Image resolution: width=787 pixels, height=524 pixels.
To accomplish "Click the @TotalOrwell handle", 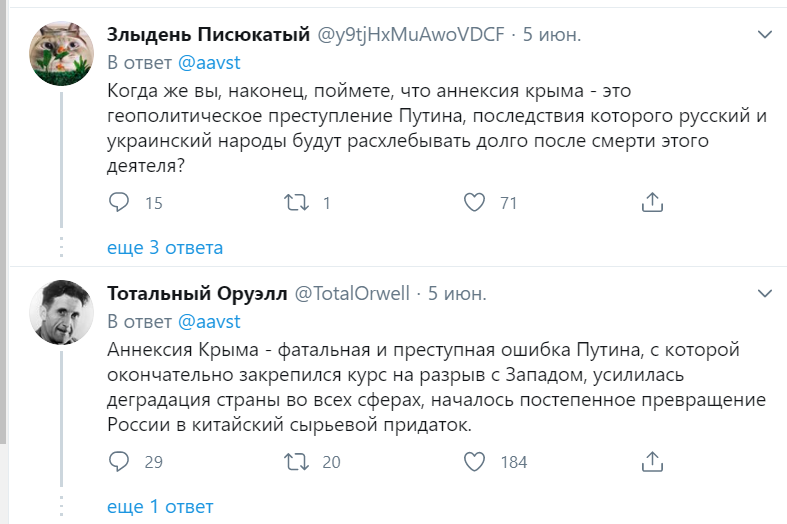I will pyautogui.click(x=351, y=294).
